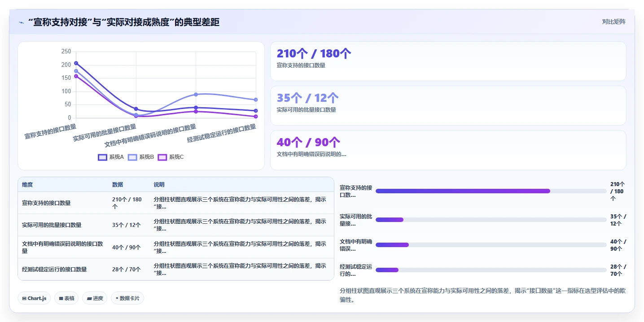The image size is (644, 322).
Task: Click table cell value 35个 / 12个
Action: pos(127,225)
